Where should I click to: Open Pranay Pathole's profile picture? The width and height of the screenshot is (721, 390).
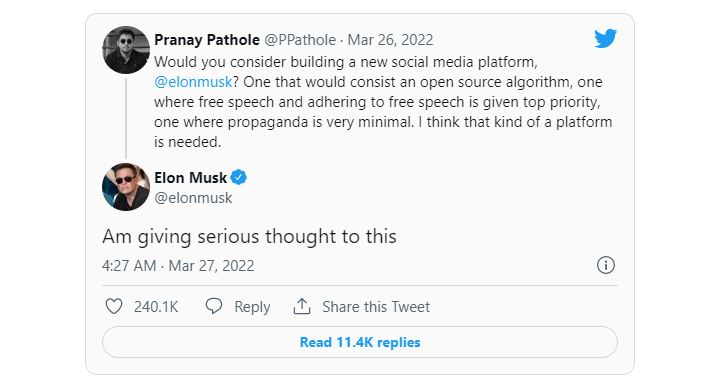coord(126,50)
